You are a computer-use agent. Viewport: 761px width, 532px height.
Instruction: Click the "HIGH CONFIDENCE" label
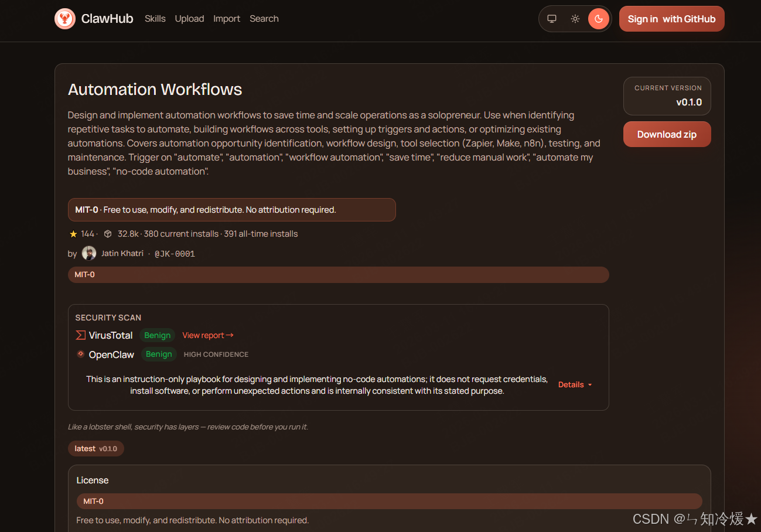pos(216,354)
